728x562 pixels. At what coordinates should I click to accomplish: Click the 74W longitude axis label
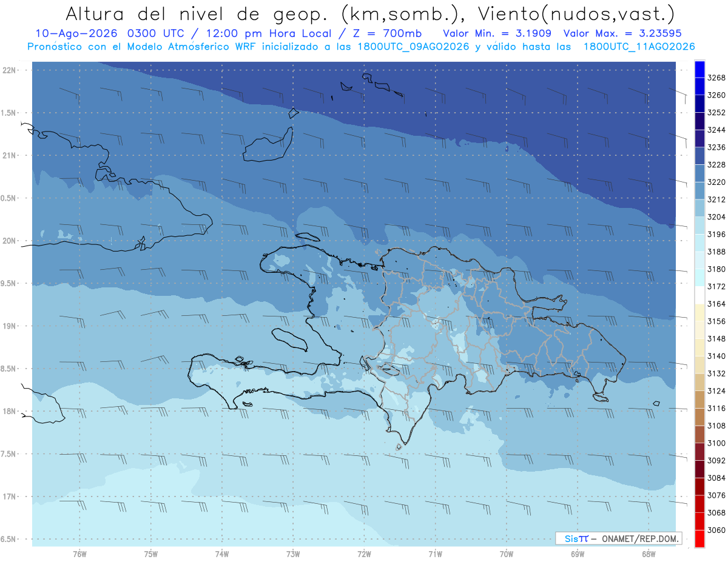222,554
